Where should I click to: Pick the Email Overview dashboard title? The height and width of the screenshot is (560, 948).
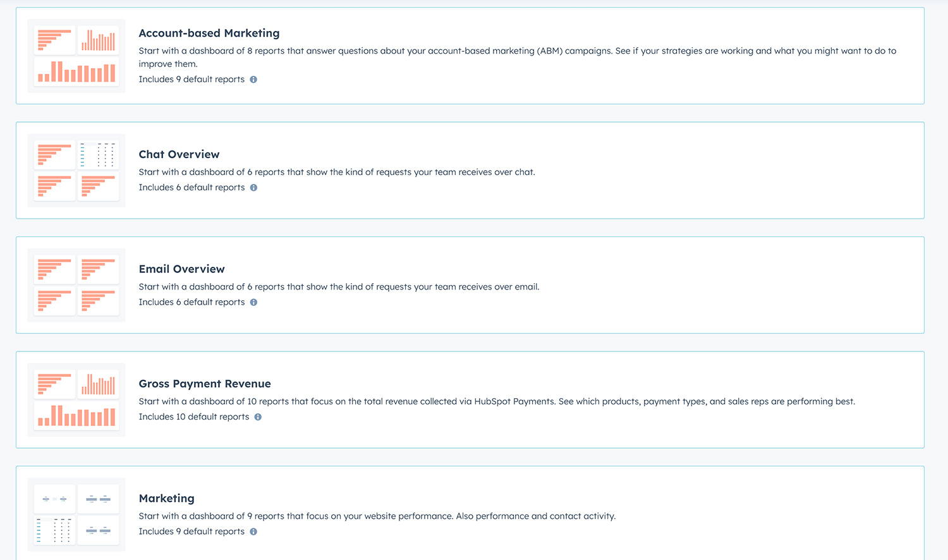point(181,269)
